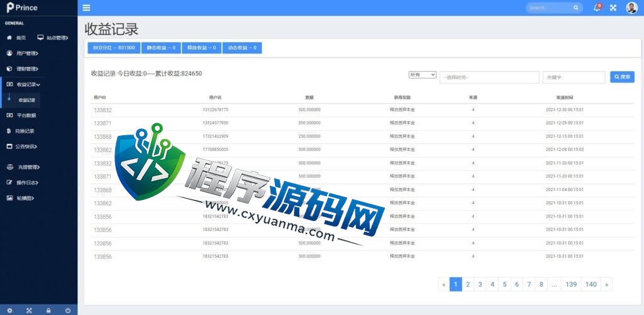Open the user avatar menu

(x=631, y=8)
